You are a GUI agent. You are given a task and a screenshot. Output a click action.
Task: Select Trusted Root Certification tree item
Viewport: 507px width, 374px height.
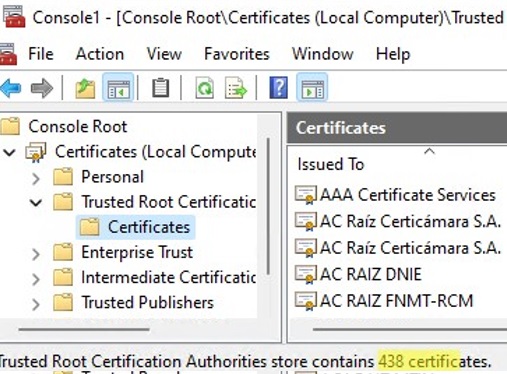click(x=169, y=202)
